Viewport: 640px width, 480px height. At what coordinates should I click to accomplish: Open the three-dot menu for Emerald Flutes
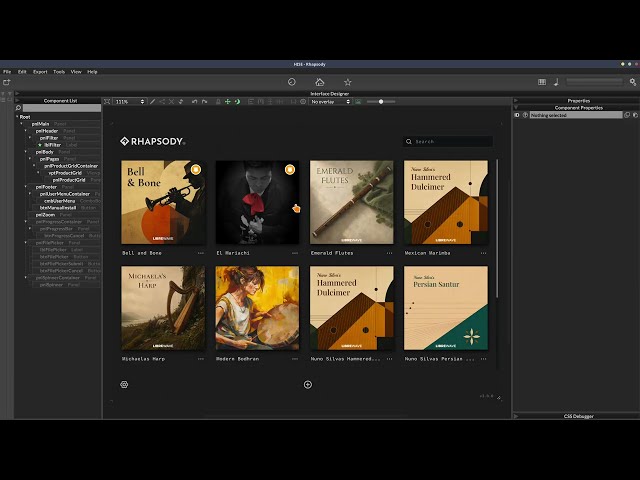tap(389, 253)
